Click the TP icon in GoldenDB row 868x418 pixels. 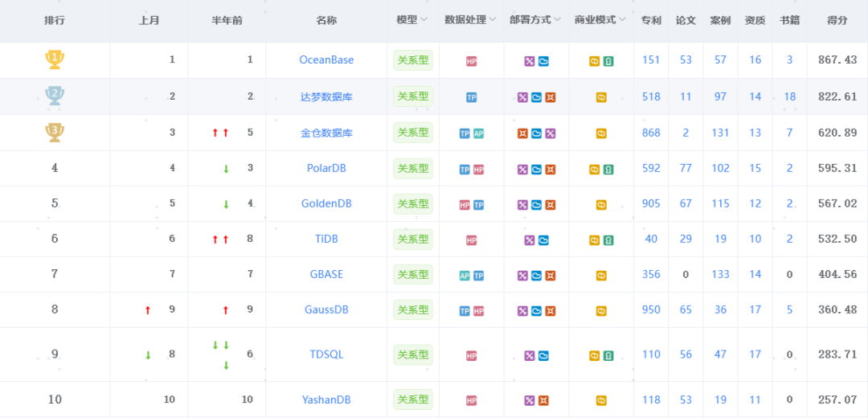[478, 205]
